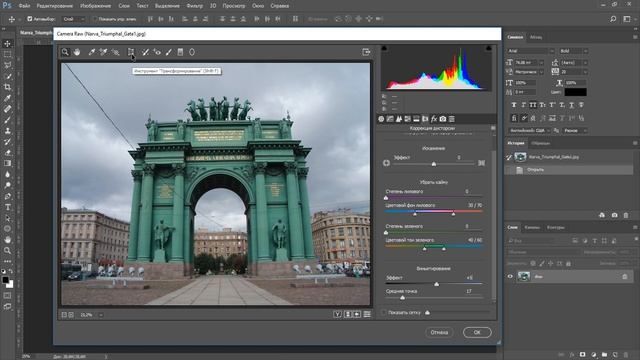640x360 pixels.
Task: Select the Zoom tool in Camera Raw toolbar
Action: click(65, 52)
